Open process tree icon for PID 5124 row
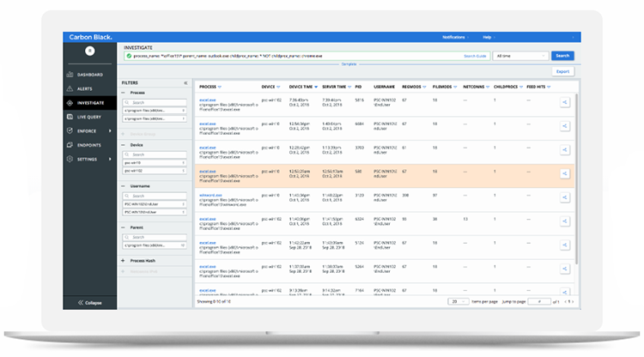The width and height of the screenshot is (644, 357). click(565, 245)
